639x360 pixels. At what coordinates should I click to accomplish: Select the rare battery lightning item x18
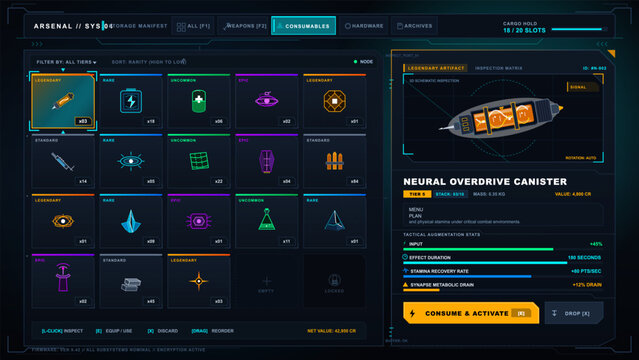pyautogui.click(x=131, y=101)
